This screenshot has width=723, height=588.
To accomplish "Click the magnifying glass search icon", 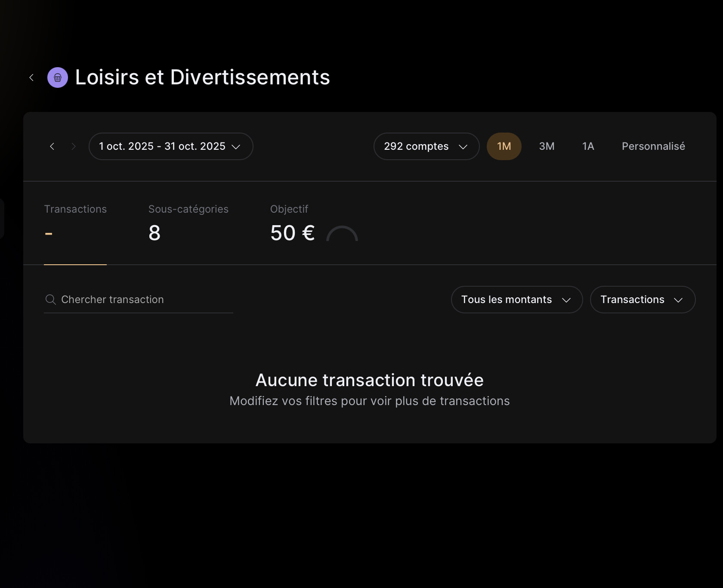I will [x=50, y=300].
